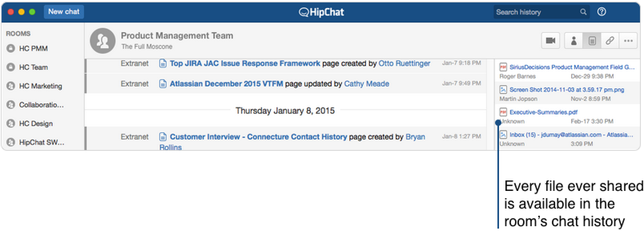
Task: Click The Full Moscone room topic
Action: pyautogui.click(x=147, y=47)
